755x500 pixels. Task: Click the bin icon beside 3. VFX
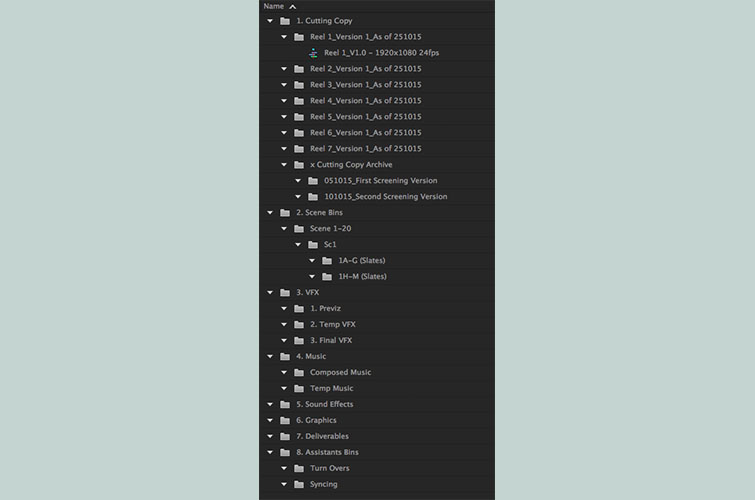pos(285,293)
